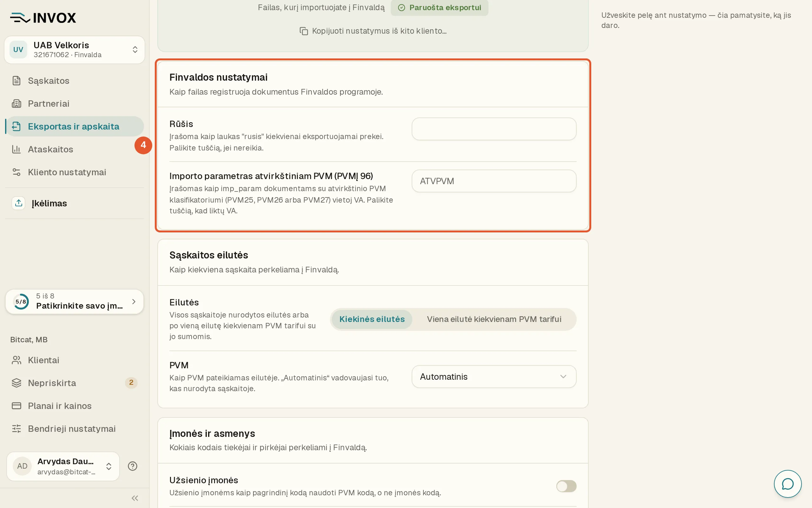Select the Kiekinės eilutės option
Image resolution: width=812 pixels, height=508 pixels.
tap(372, 319)
